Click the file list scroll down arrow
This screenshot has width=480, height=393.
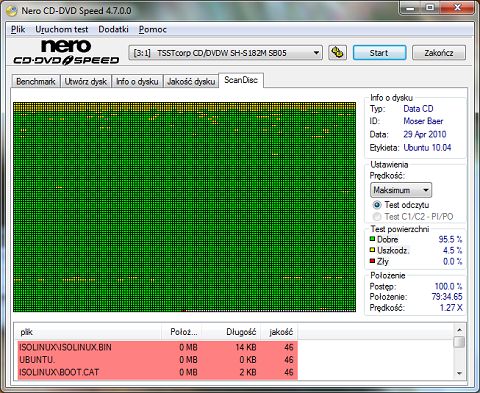(x=460, y=373)
